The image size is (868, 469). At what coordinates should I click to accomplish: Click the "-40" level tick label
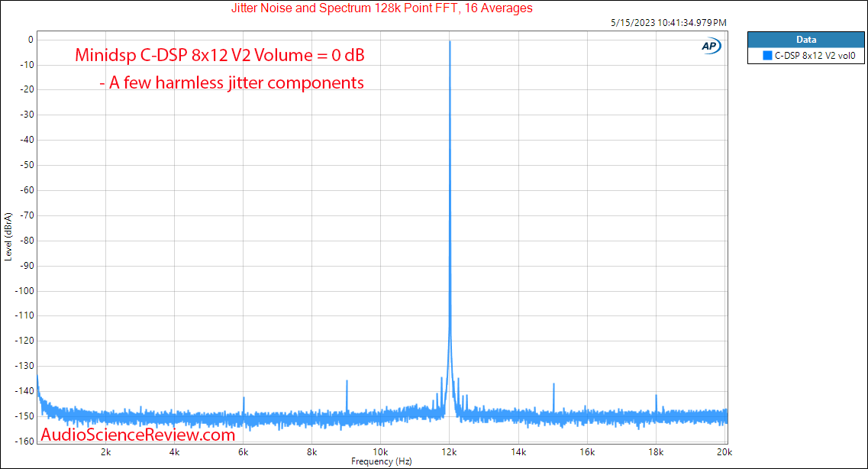(x=27, y=140)
